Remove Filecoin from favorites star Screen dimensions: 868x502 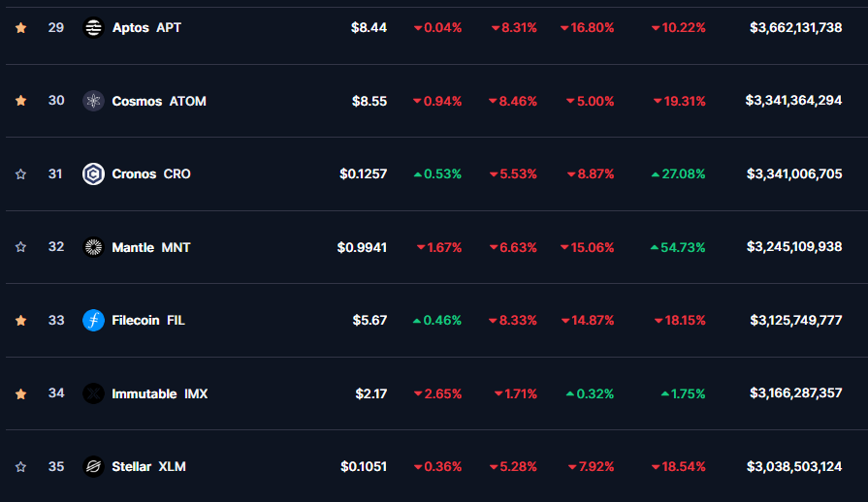click(x=20, y=320)
